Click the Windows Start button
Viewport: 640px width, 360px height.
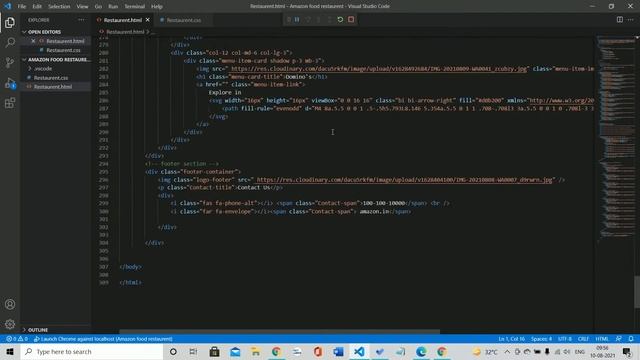[x=10, y=351]
